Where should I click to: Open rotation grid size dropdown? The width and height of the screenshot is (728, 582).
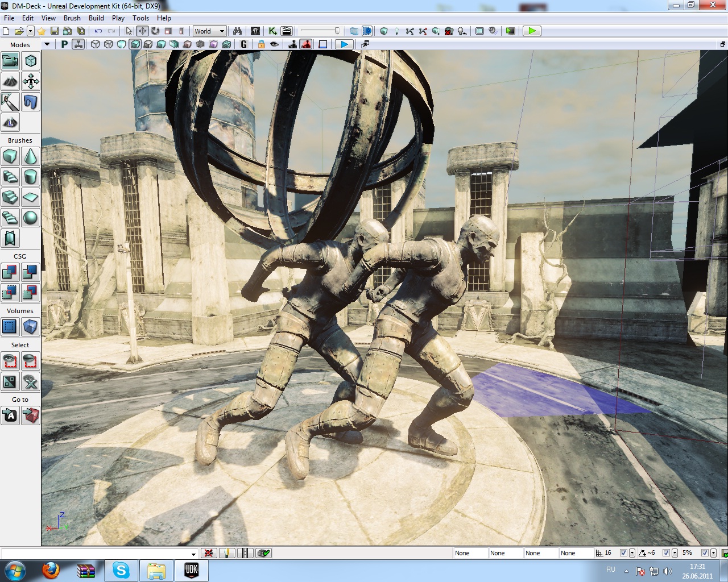(675, 553)
